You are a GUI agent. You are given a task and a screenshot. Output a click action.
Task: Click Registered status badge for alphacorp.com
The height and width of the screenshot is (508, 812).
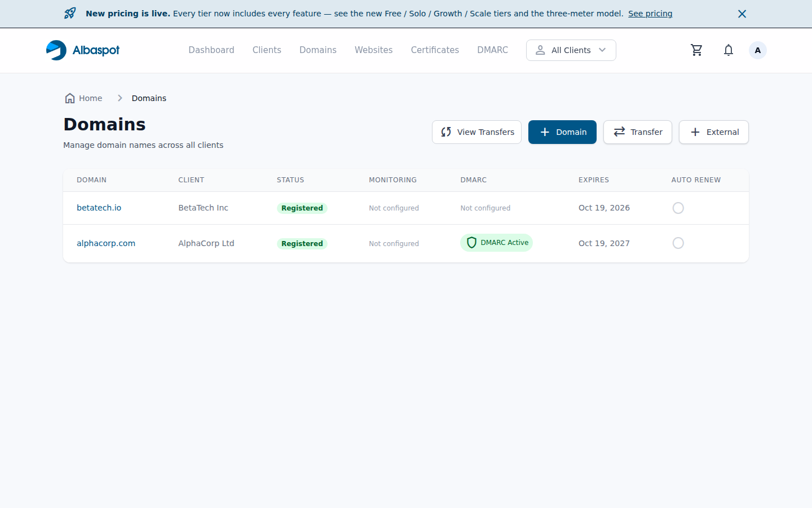pos(302,244)
